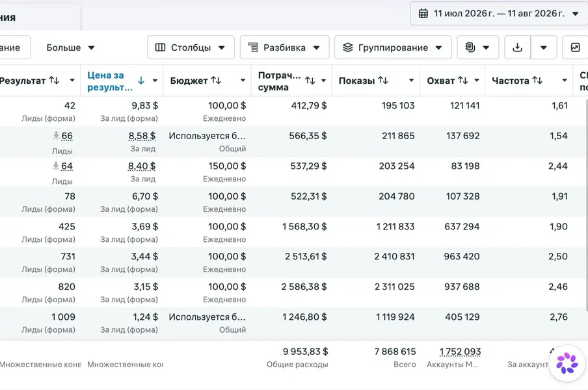
Task: Open the Группирование grouping dropdown
Action: pyautogui.click(x=393, y=47)
